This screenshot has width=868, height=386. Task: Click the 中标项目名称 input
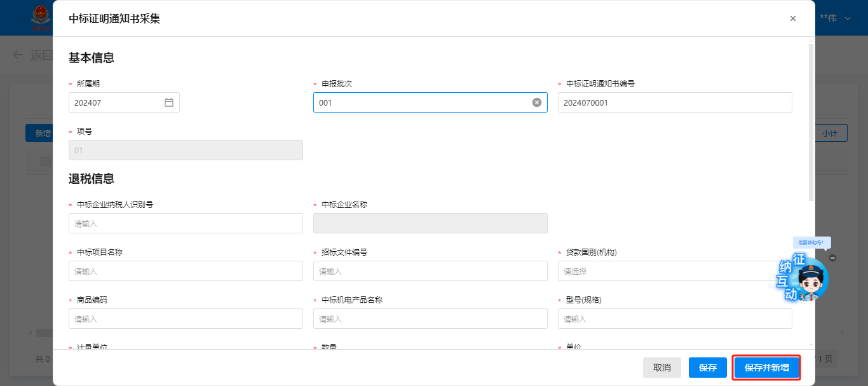[x=186, y=271]
